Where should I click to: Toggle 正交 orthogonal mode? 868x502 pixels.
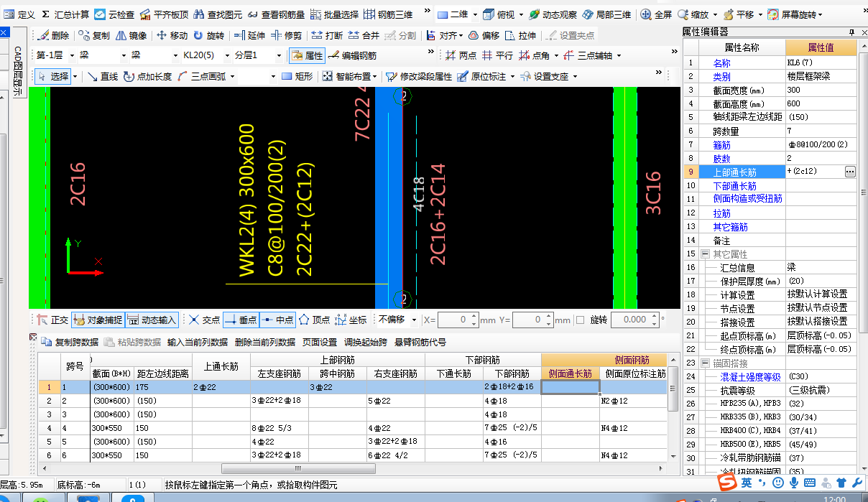(52, 320)
